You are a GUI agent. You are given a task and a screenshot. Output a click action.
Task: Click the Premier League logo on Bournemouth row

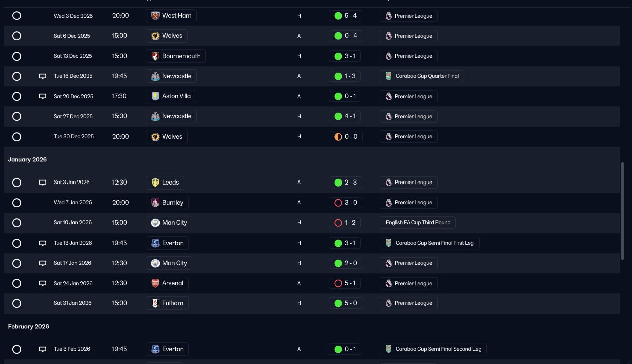(389, 56)
